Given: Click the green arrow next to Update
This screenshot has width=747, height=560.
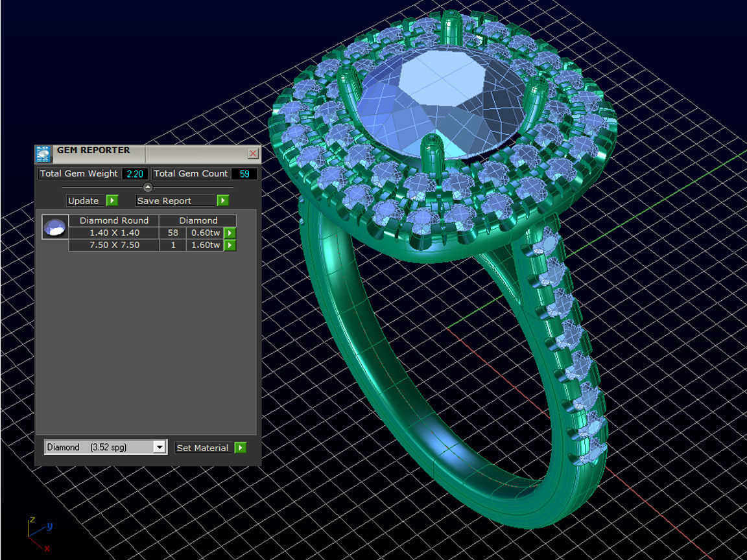Looking at the screenshot, I should pos(112,200).
